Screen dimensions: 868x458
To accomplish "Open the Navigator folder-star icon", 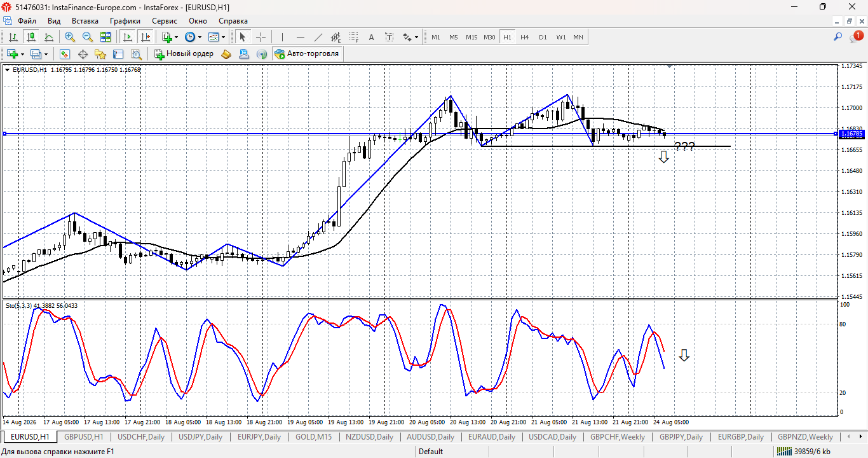I will (x=100, y=54).
